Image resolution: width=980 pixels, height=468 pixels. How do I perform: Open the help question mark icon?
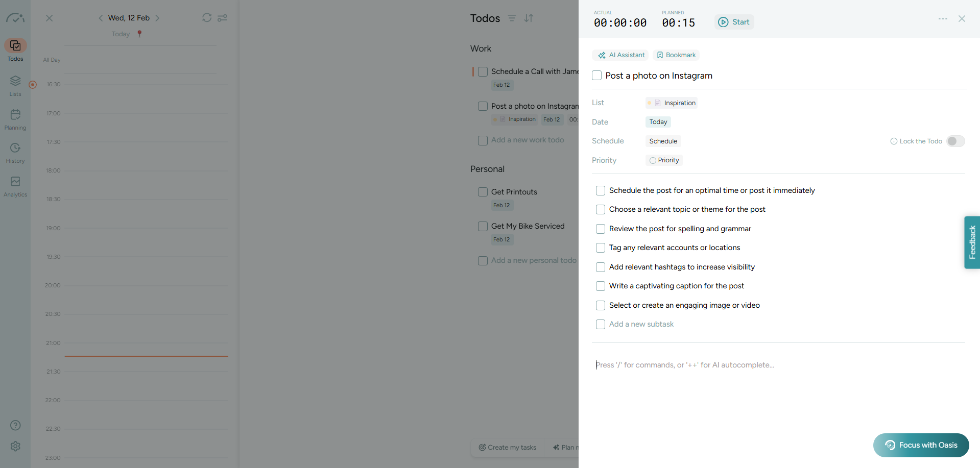click(x=15, y=425)
